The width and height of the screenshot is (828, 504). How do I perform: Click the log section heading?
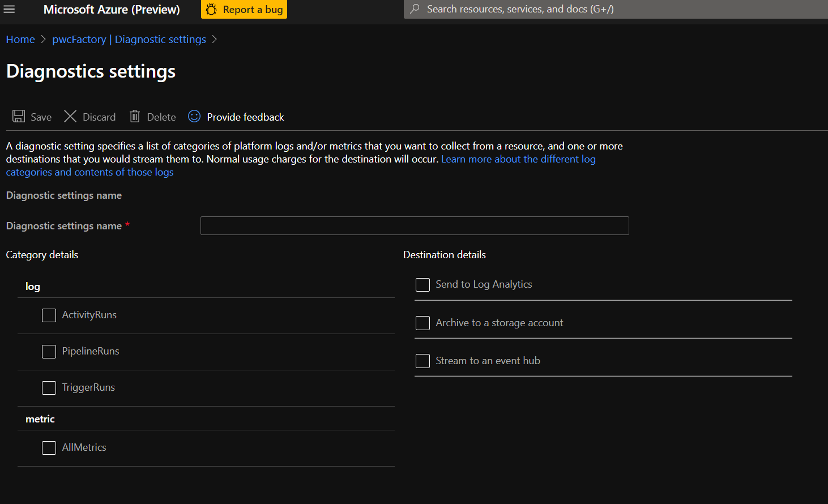tap(33, 287)
